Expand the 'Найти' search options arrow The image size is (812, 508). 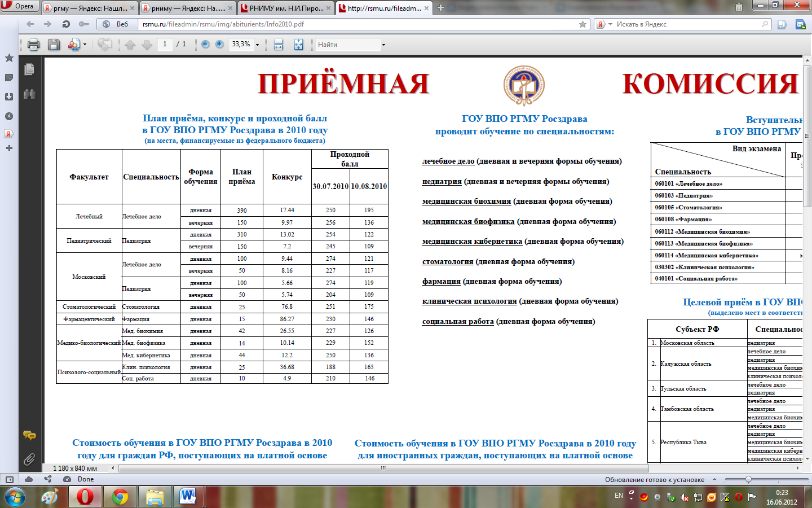[x=383, y=45]
